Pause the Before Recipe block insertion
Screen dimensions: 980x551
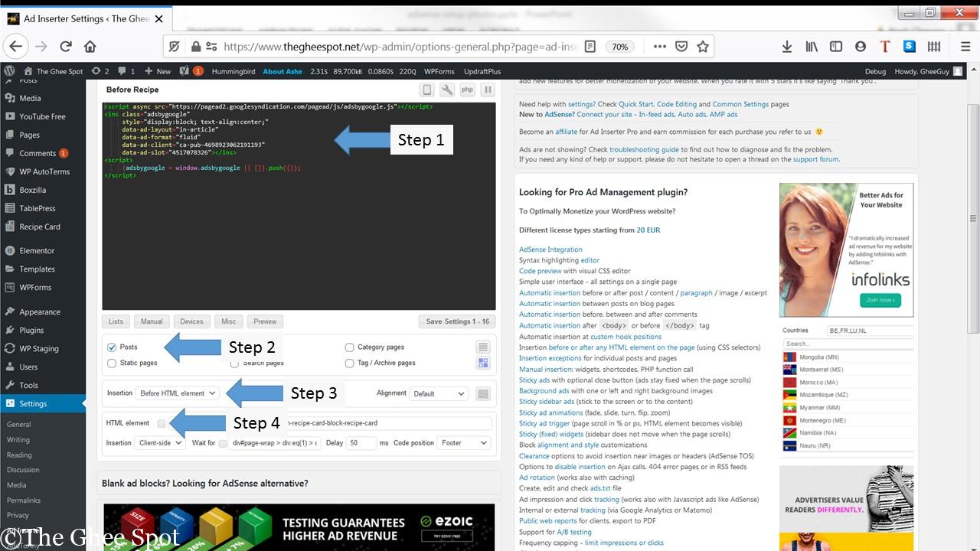click(x=487, y=90)
